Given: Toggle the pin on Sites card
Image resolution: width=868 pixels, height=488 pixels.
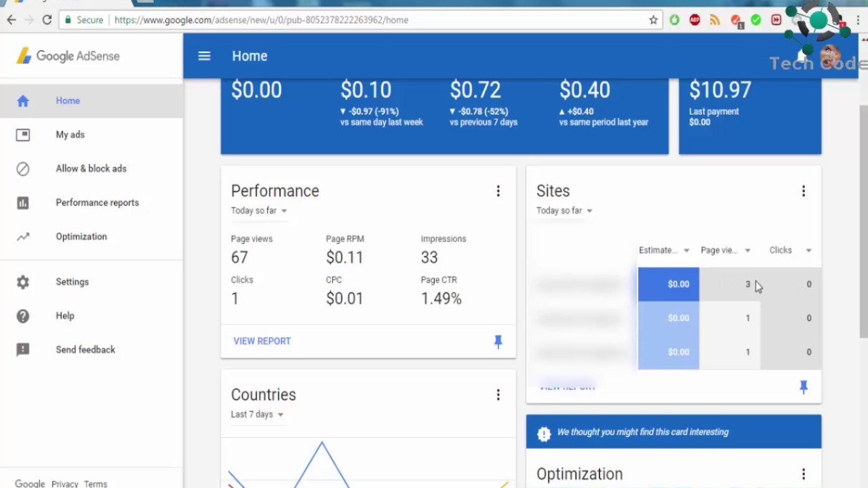Looking at the screenshot, I should click(x=804, y=387).
